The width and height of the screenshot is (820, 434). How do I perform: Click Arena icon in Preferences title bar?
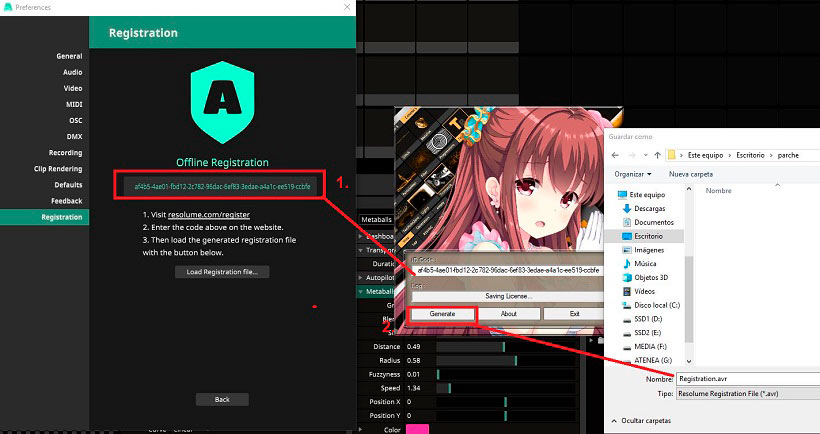[8, 7]
